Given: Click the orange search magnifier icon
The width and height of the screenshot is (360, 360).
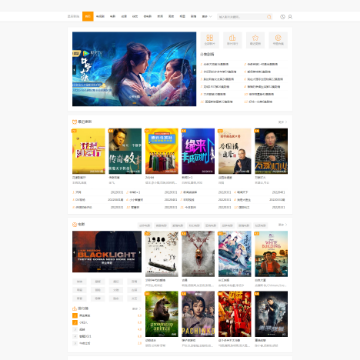Looking at the screenshot, I should (269, 17).
